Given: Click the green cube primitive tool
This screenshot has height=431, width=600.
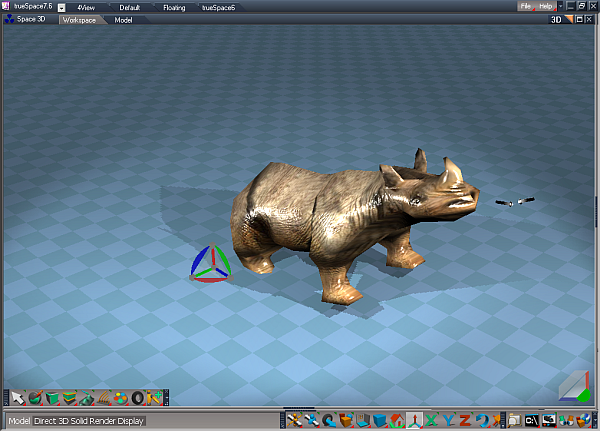Looking at the screenshot, I should 52,398.
